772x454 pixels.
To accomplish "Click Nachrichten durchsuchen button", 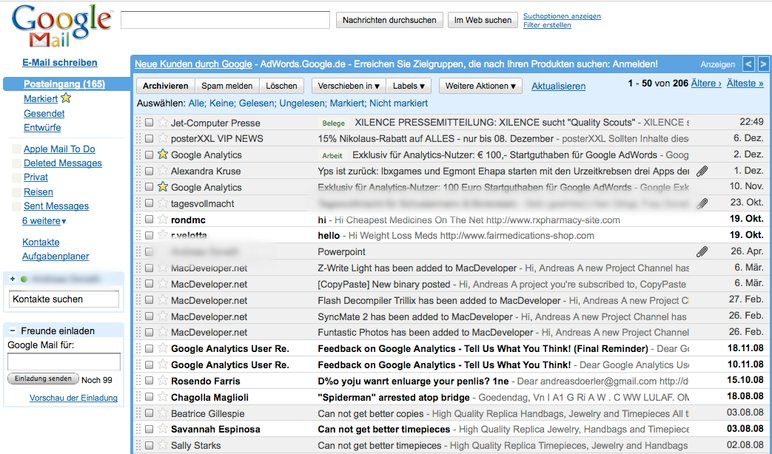I will point(389,20).
